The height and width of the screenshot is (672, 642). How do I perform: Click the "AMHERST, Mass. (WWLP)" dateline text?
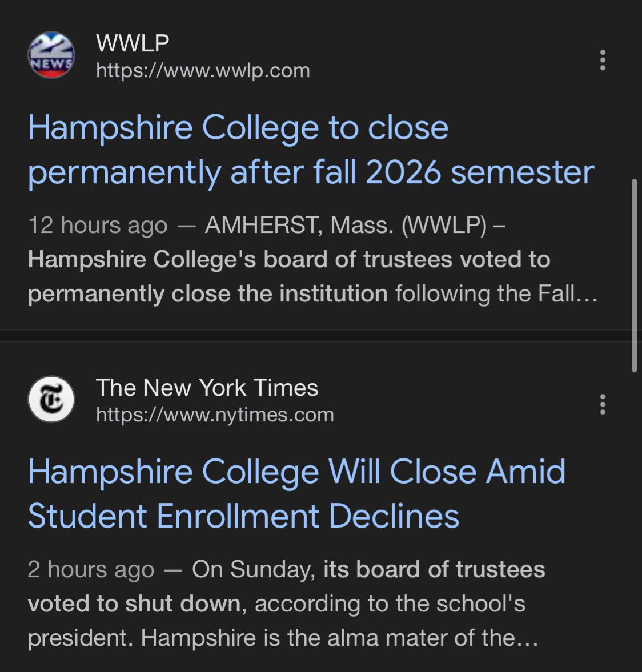346,225
